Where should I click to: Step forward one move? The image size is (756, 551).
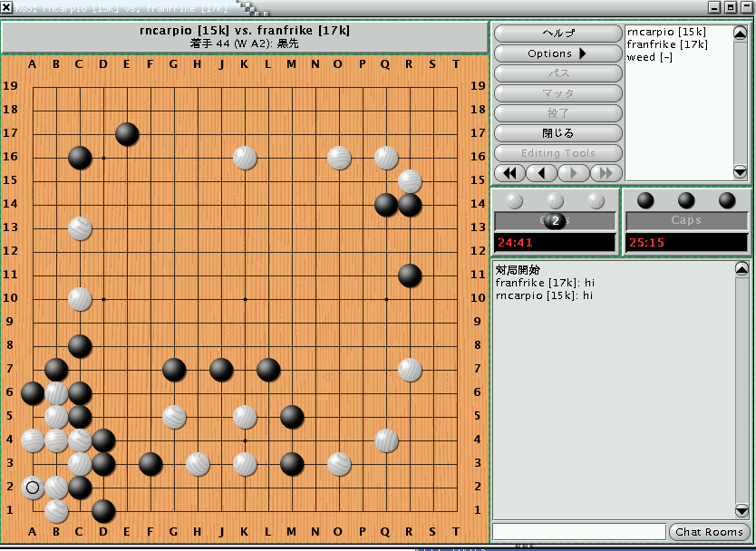coord(574,173)
